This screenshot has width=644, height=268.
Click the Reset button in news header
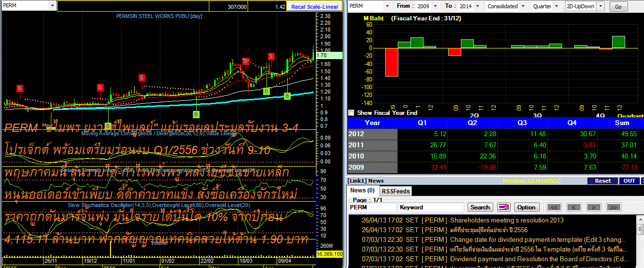point(603,181)
